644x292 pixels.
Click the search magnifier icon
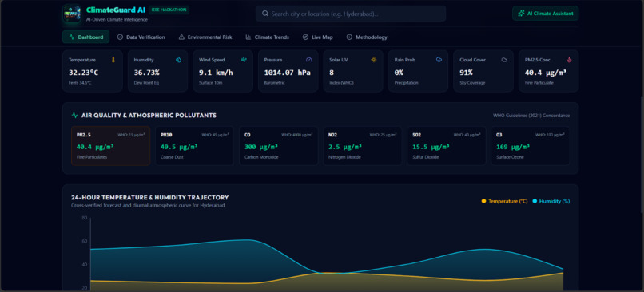(x=265, y=14)
